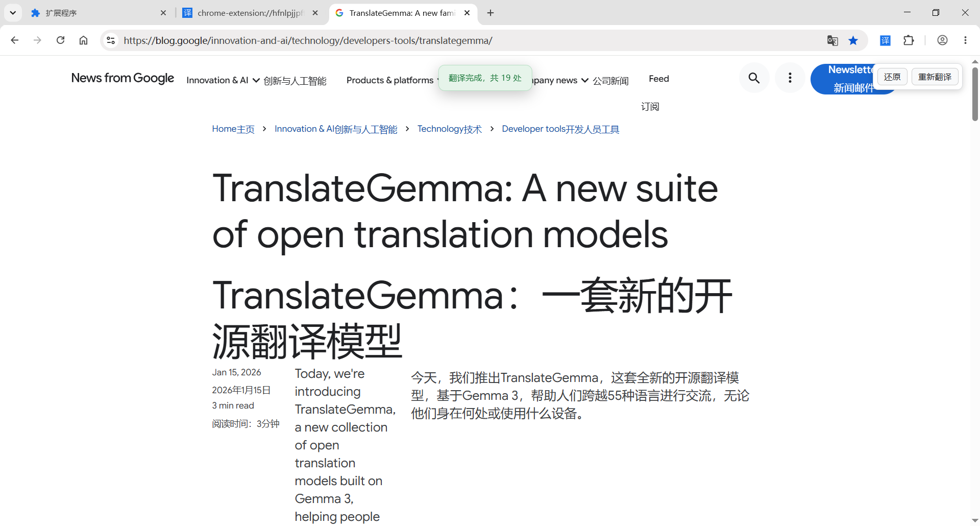Screen dimensions: 980x526
Task: Open the site's more options menu
Action: 790,78
